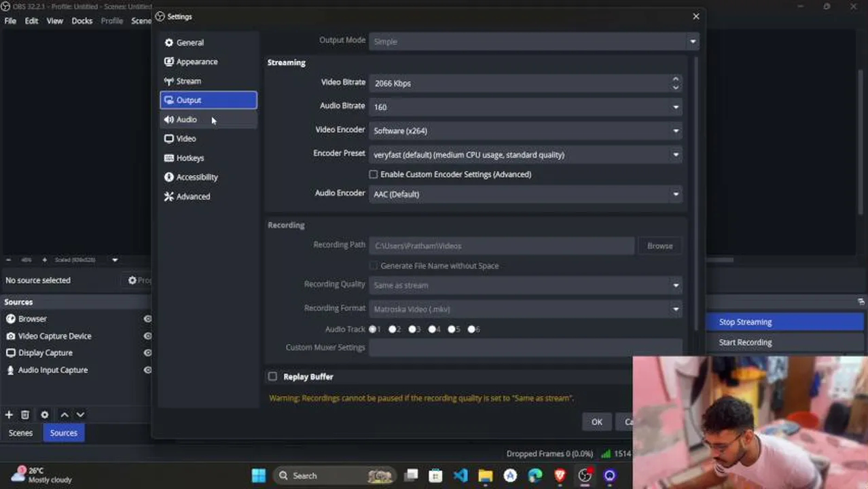The height and width of the screenshot is (489, 868).
Task: Add a new source with plus icon
Action: click(9, 415)
